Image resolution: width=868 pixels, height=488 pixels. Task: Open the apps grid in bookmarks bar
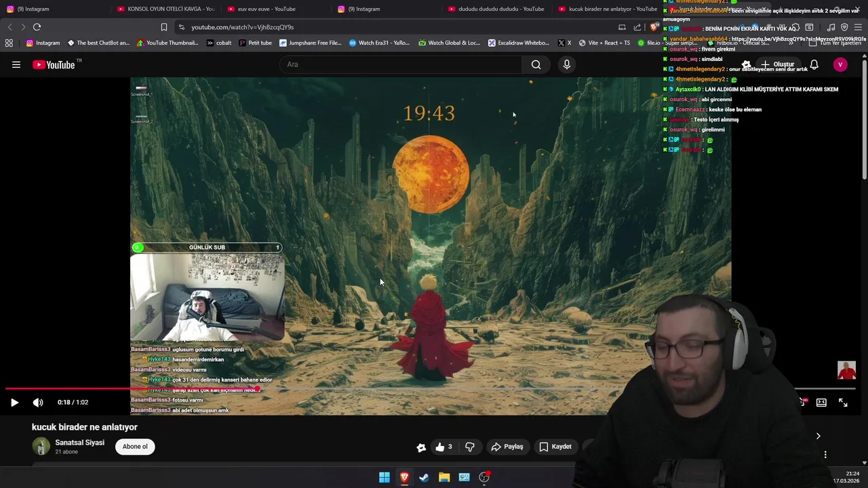click(x=9, y=43)
